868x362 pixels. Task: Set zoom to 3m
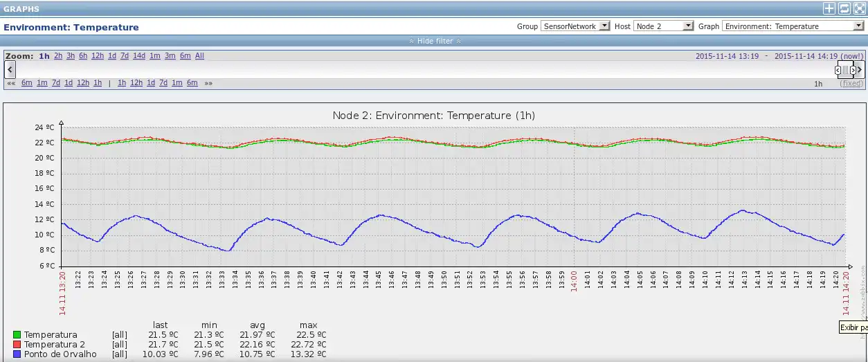[x=170, y=56]
